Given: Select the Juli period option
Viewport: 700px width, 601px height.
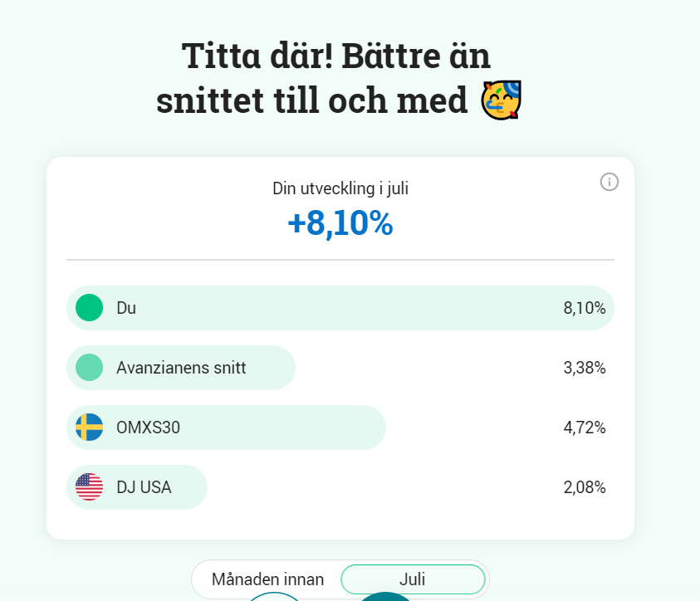Looking at the screenshot, I should [x=413, y=579].
